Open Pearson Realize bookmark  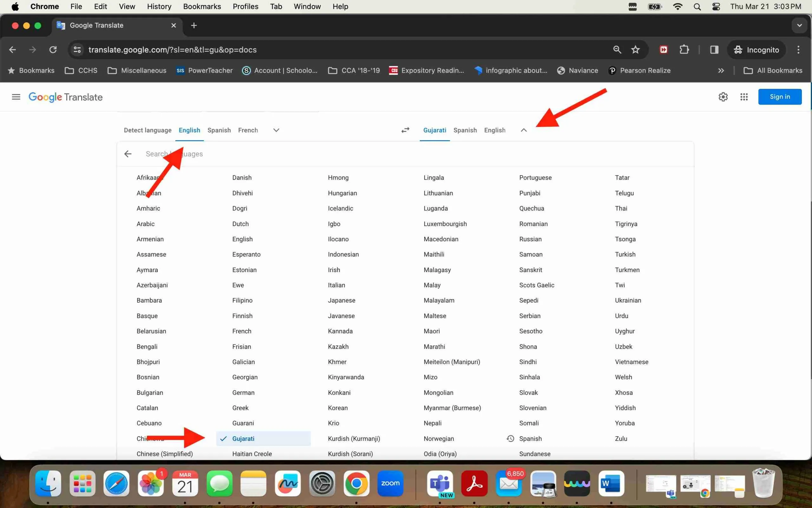point(639,70)
